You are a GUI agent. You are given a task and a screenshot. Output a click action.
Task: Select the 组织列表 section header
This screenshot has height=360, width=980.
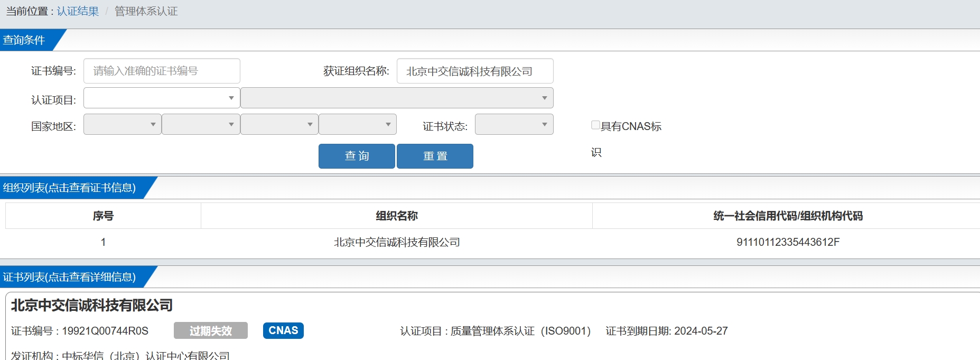(x=69, y=188)
